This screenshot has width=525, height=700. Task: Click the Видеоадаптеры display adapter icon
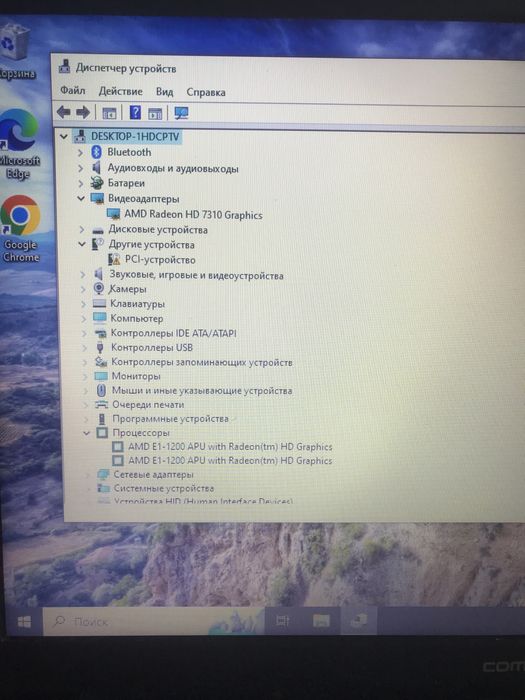coord(97,198)
